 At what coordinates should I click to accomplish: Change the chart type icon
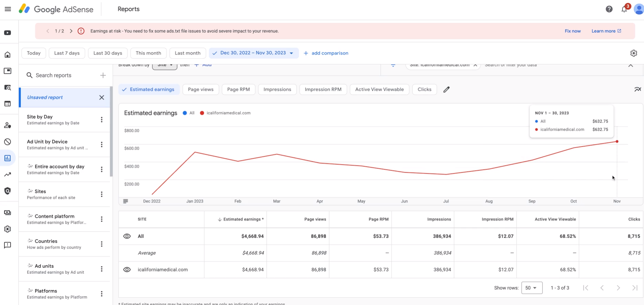[x=638, y=89]
